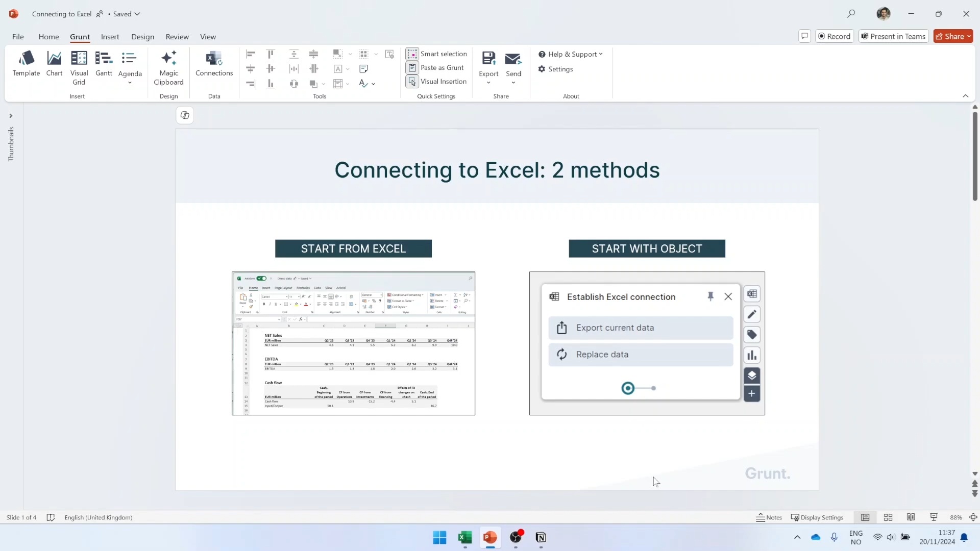Click Present in Teams button
Screen dimensions: 980x551
tap(893, 36)
